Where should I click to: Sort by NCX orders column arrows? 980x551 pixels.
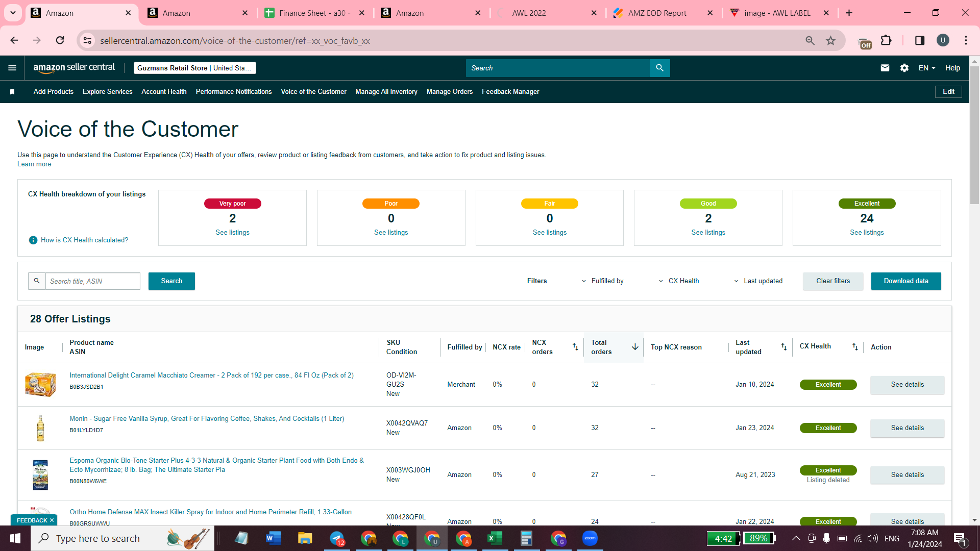575,347
